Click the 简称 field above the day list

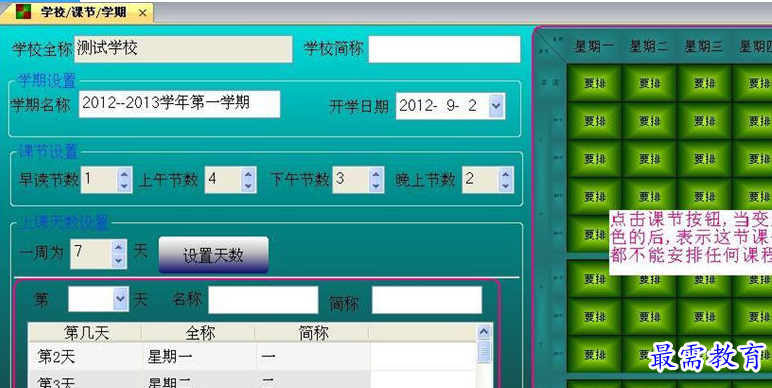click(x=426, y=300)
